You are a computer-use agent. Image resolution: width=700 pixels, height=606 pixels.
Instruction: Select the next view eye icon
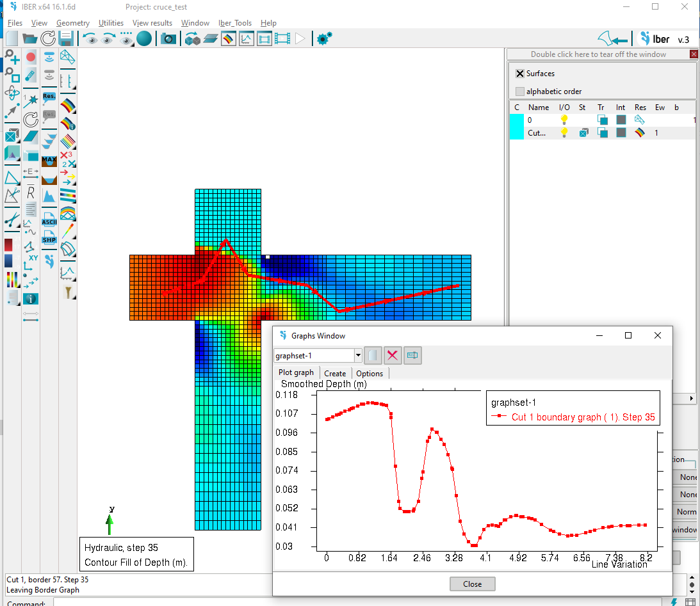(108, 39)
